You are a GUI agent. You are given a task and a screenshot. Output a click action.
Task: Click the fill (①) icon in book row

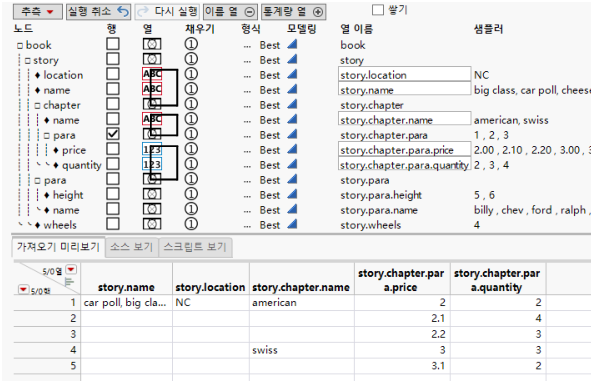[191, 44]
